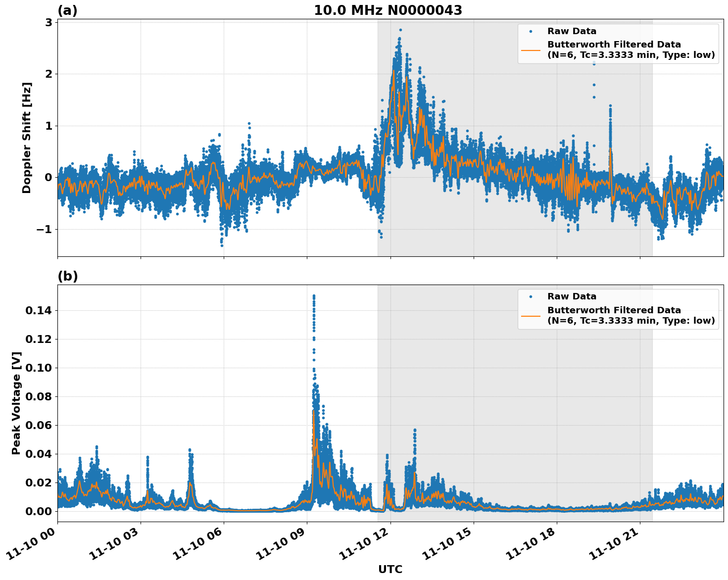Click the blue scatter spike near 2.8 Hz

pyautogui.click(x=401, y=31)
